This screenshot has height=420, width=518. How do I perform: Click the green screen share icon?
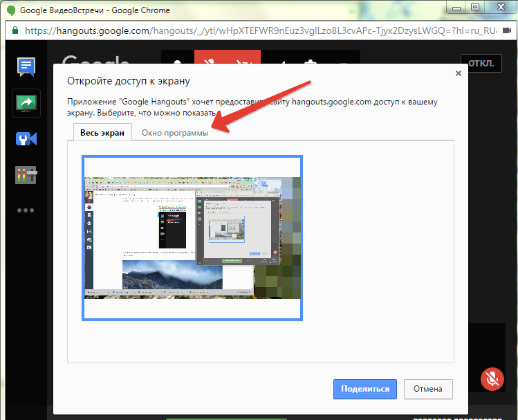26,103
